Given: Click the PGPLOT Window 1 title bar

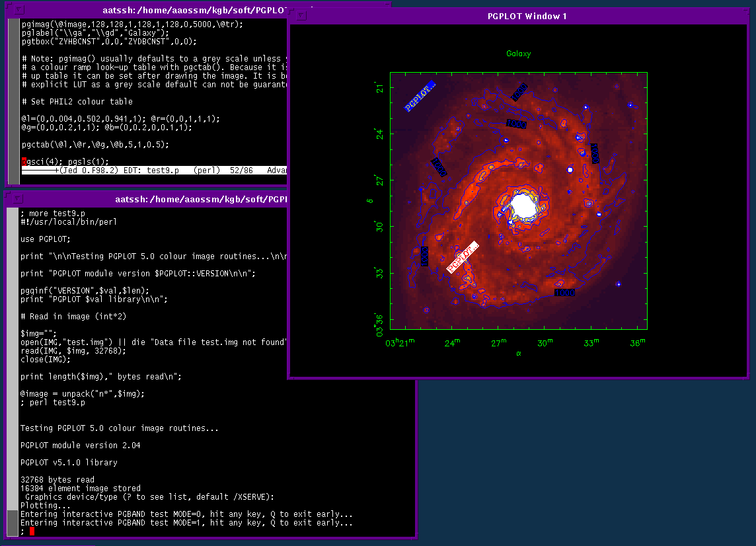Looking at the screenshot, I should click(x=519, y=17).
